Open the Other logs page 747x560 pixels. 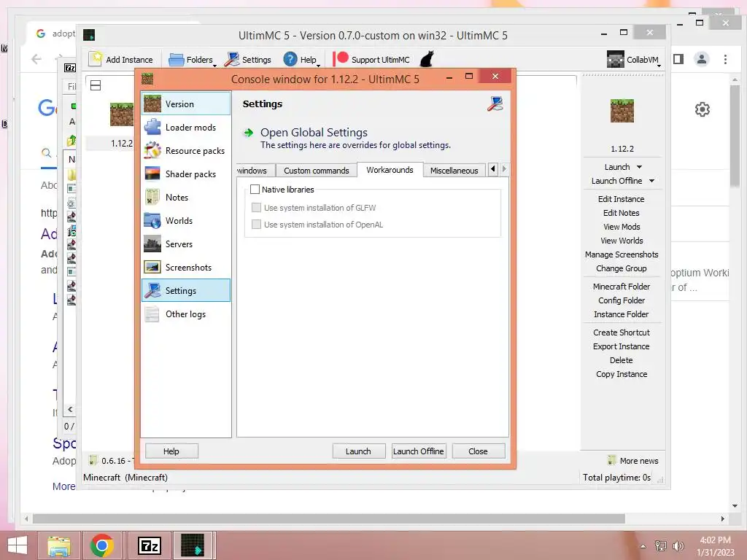click(186, 314)
